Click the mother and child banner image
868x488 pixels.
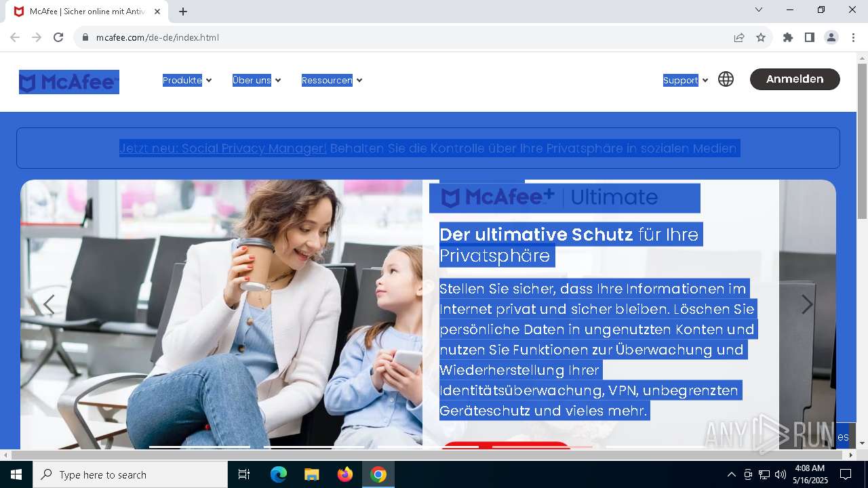click(221, 314)
